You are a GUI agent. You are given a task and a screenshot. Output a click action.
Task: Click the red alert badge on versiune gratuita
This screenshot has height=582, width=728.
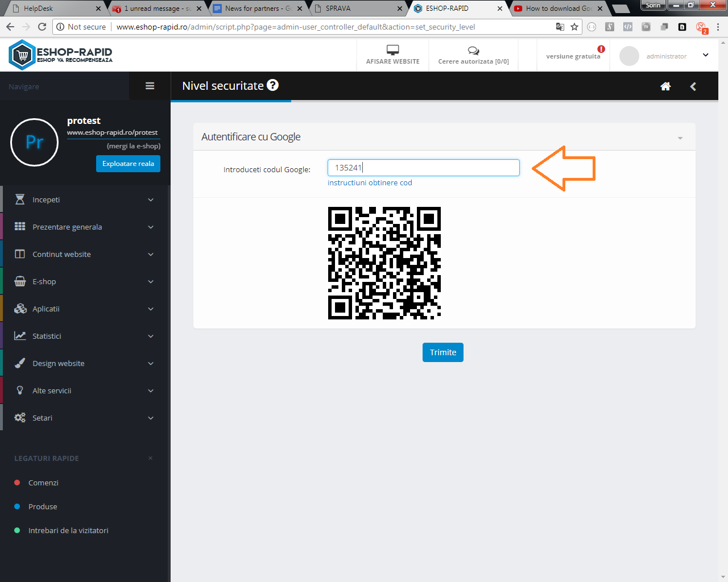pyautogui.click(x=601, y=49)
